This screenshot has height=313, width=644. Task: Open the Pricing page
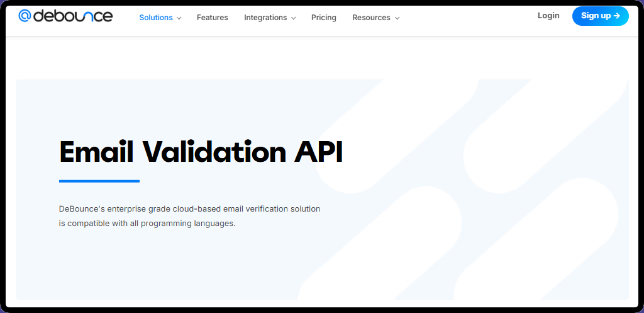point(324,18)
